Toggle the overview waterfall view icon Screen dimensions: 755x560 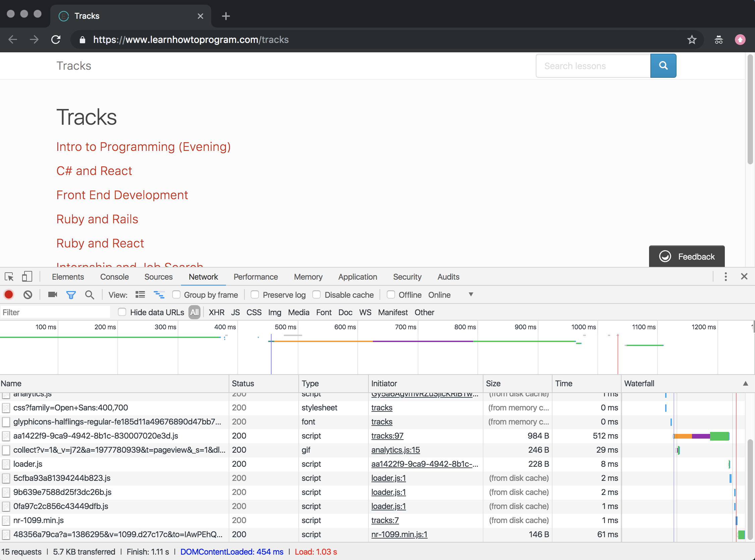pyautogui.click(x=159, y=294)
